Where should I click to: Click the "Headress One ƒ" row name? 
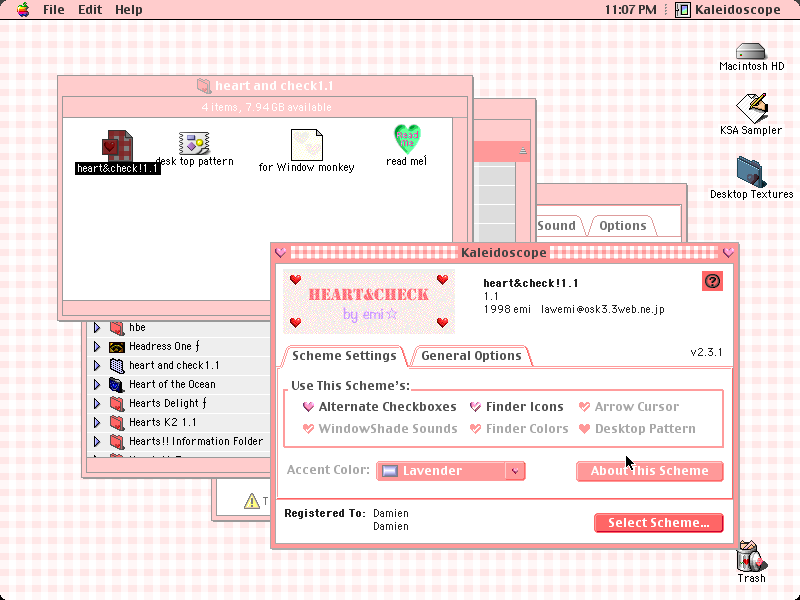[164, 346]
